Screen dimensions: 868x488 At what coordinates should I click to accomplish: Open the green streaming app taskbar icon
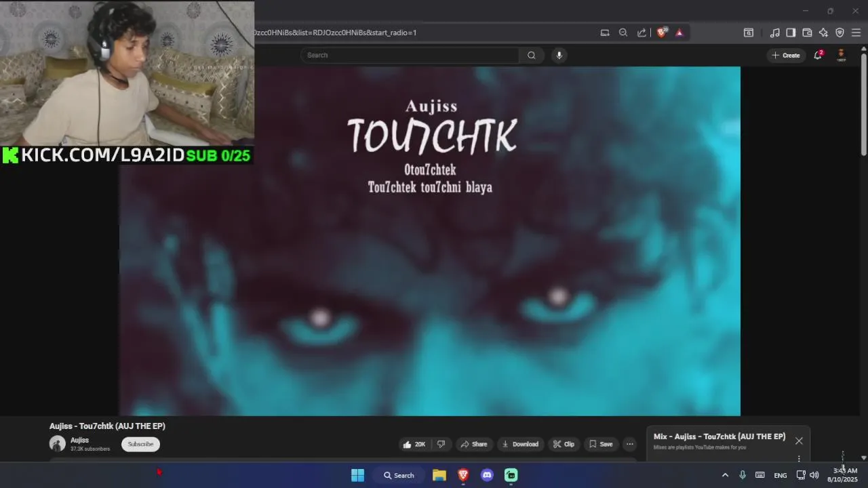coord(511,475)
